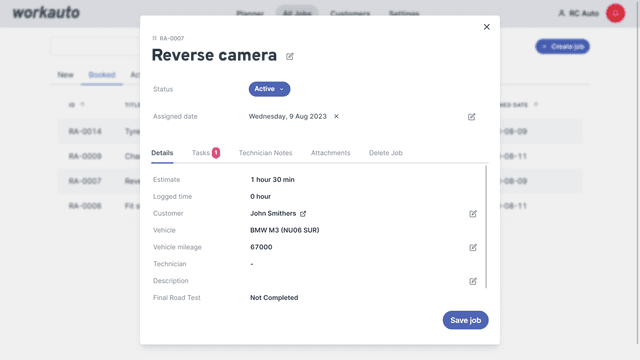Click the Save job button

point(465,320)
